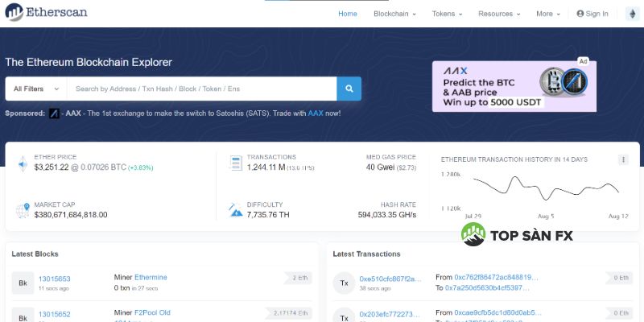Click the Transactions document icon

[x=236, y=163]
